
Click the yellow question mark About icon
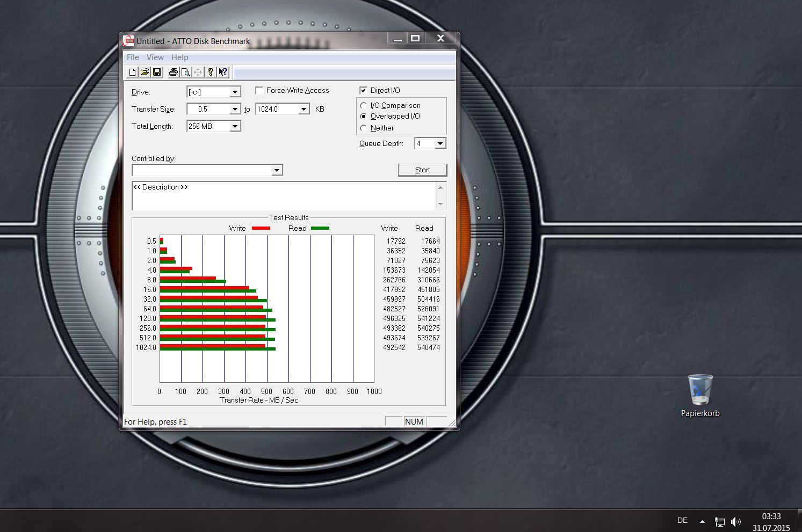[211, 72]
